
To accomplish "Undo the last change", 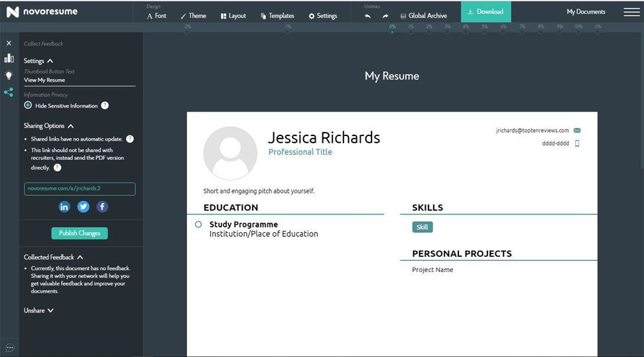I will (x=367, y=16).
